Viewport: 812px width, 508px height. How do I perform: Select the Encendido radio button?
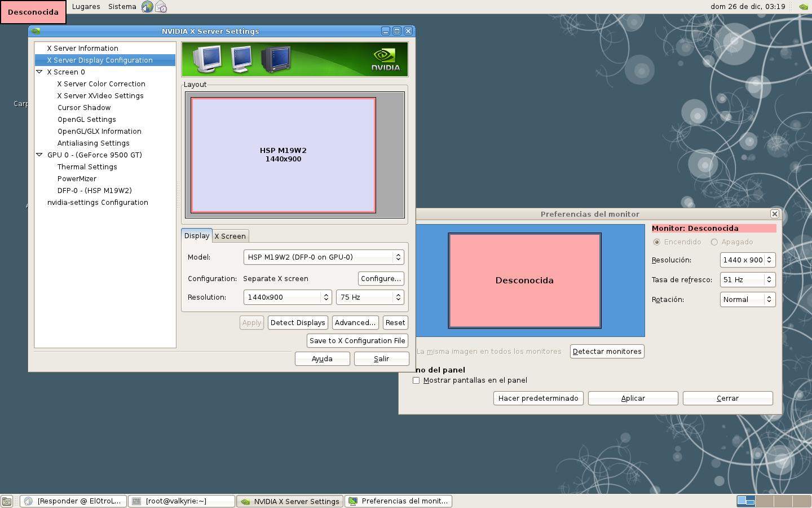click(x=657, y=242)
